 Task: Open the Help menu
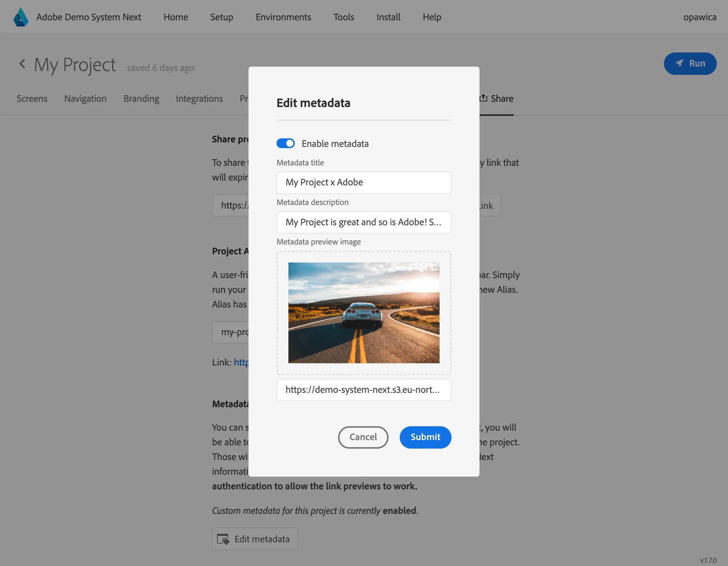[x=432, y=17]
